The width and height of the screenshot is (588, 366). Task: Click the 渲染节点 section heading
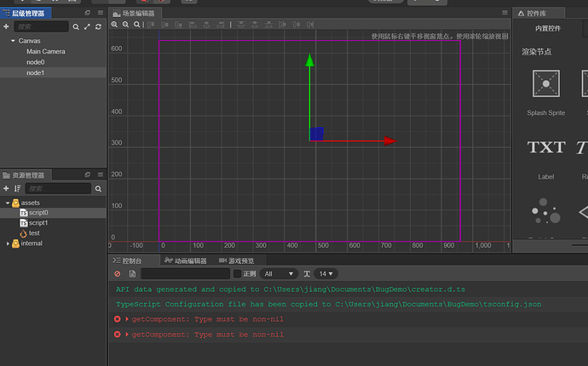point(537,52)
